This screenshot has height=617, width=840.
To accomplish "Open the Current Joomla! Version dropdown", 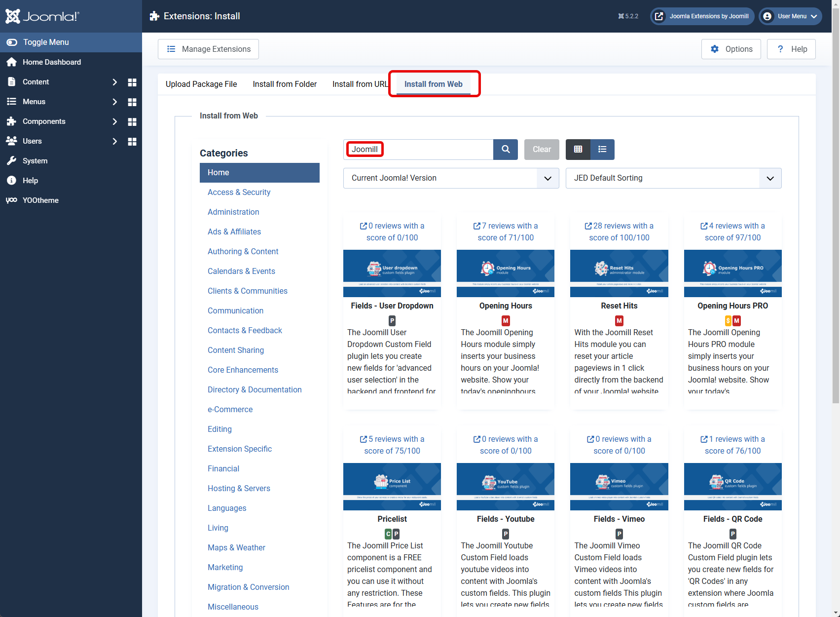I will pyautogui.click(x=451, y=178).
